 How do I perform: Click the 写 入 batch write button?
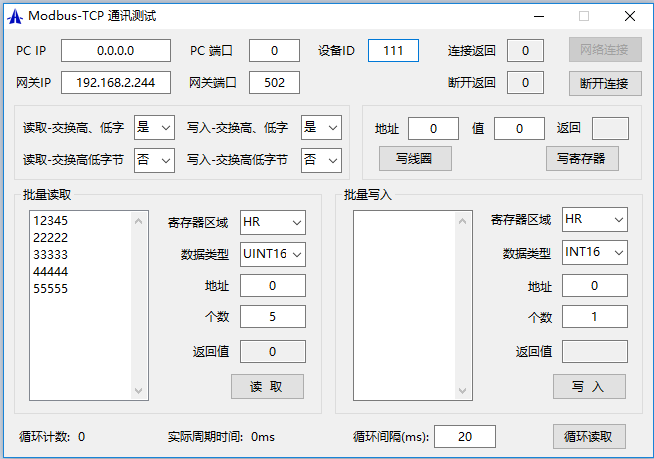point(589,387)
